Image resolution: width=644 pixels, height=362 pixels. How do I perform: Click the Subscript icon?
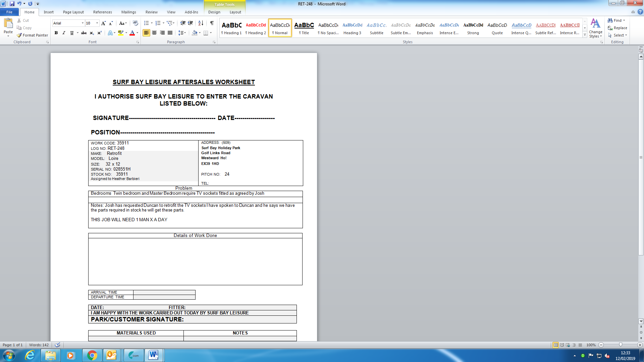(92, 33)
